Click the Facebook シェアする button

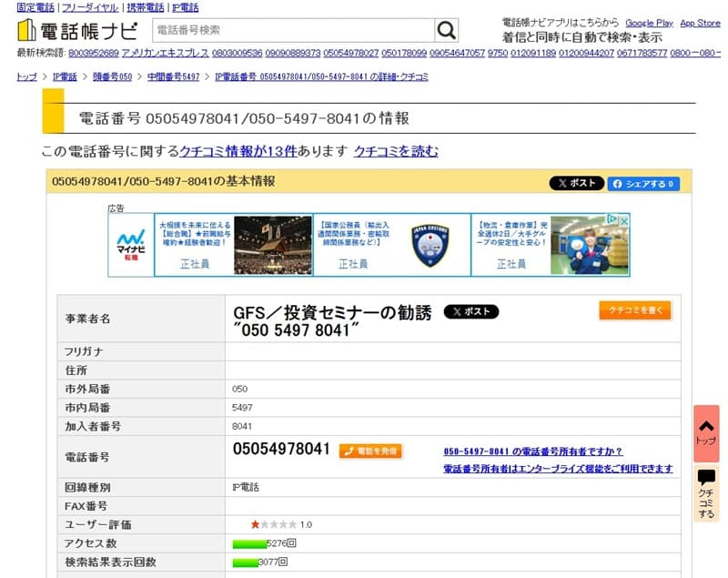click(643, 183)
